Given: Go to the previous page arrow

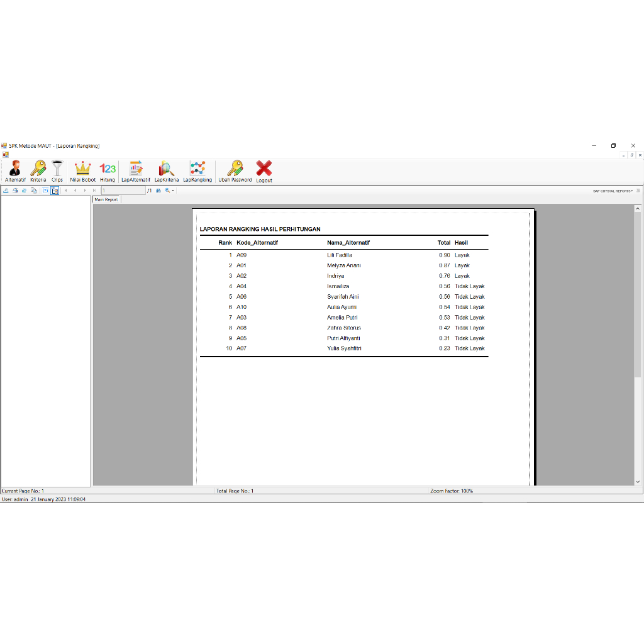Looking at the screenshot, I should (x=75, y=191).
